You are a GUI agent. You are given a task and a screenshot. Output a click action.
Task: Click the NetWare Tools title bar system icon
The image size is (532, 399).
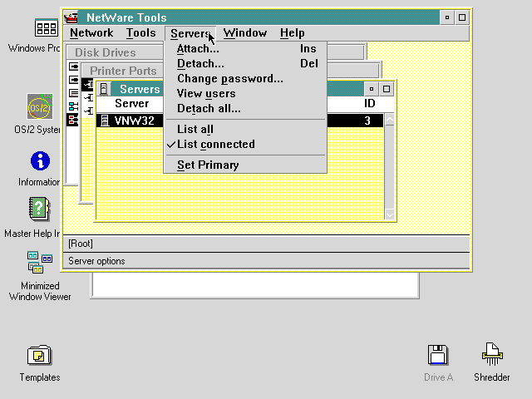click(x=71, y=17)
